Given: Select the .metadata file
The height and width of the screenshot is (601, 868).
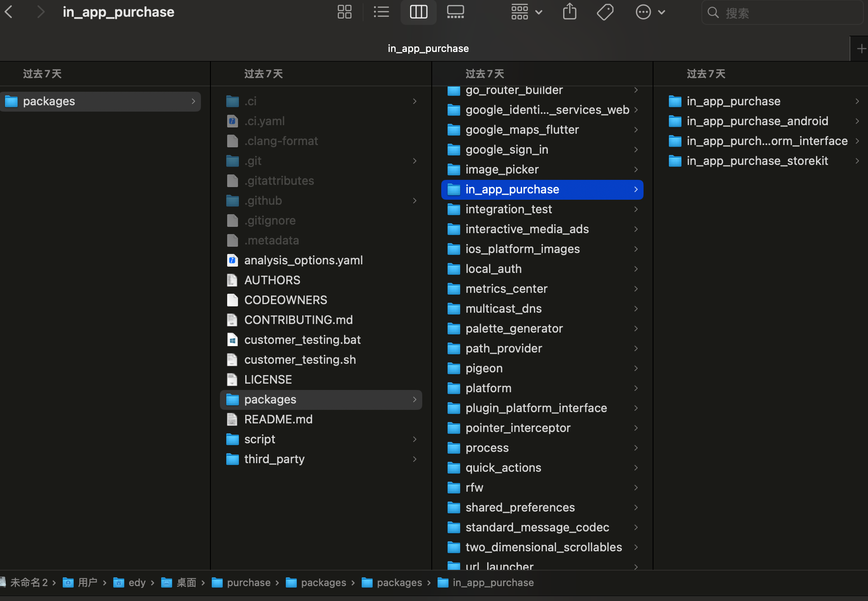Looking at the screenshot, I should coord(321,240).
